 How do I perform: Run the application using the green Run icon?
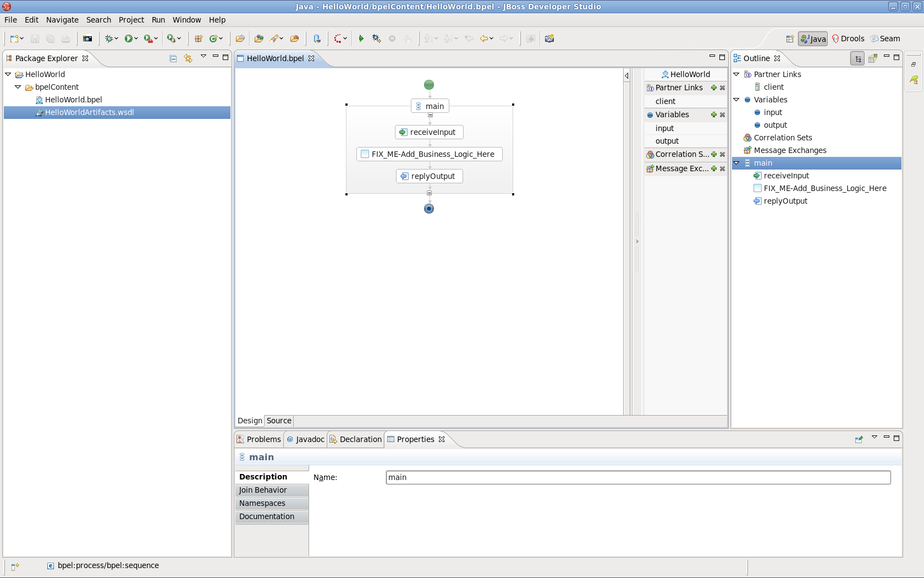pos(129,38)
